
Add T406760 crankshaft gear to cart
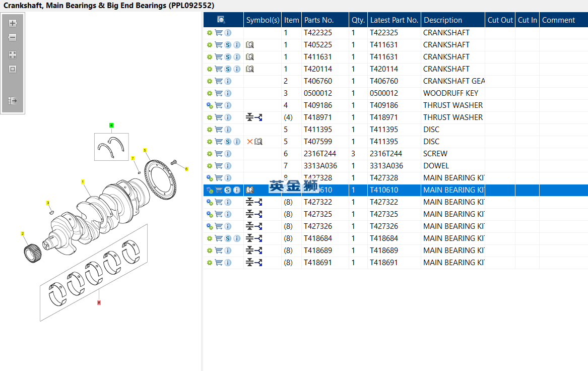pos(219,81)
